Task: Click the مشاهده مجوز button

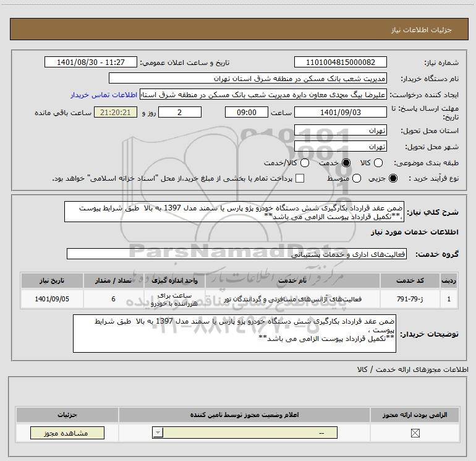Action: 67,433
